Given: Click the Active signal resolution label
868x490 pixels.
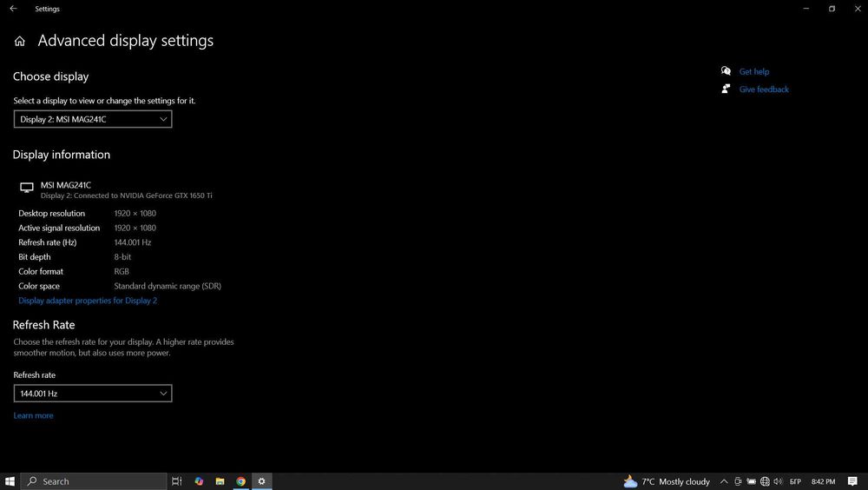Looking at the screenshot, I should point(59,228).
